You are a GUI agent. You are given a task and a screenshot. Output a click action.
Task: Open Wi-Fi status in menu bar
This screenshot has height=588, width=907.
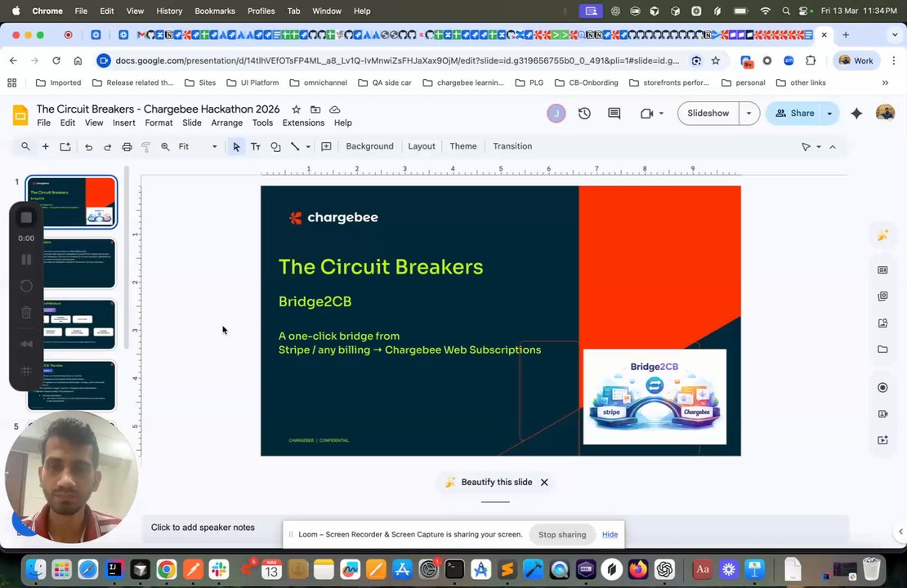[766, 11]
